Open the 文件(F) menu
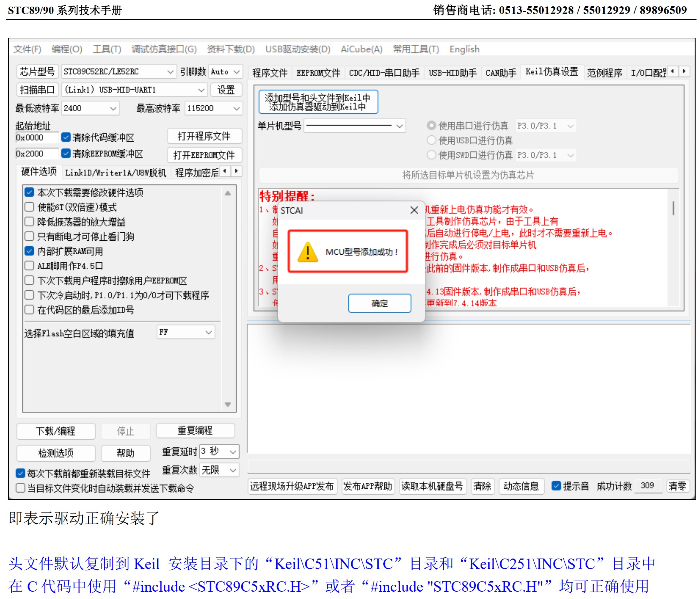Viewport: 700px width, 599px height. click(x=27, y=49)
